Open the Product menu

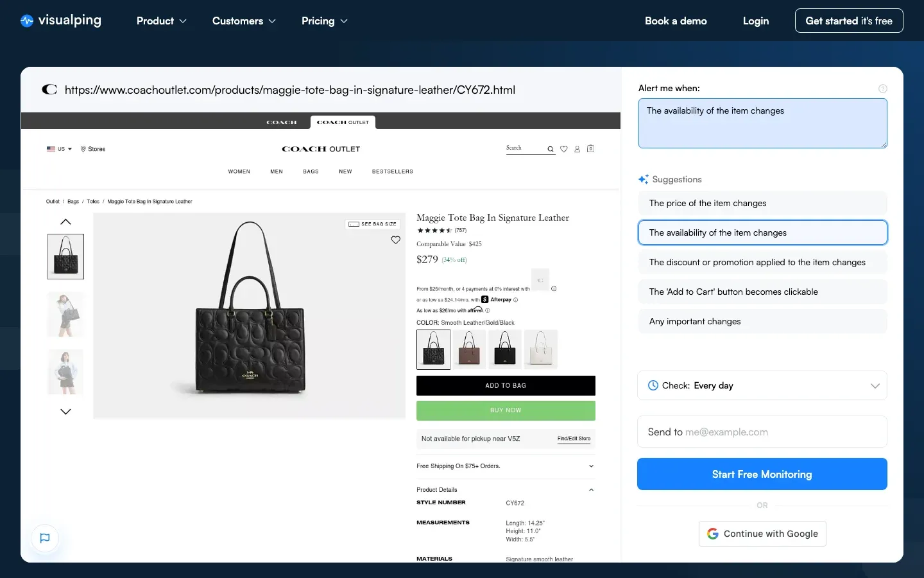162,21
